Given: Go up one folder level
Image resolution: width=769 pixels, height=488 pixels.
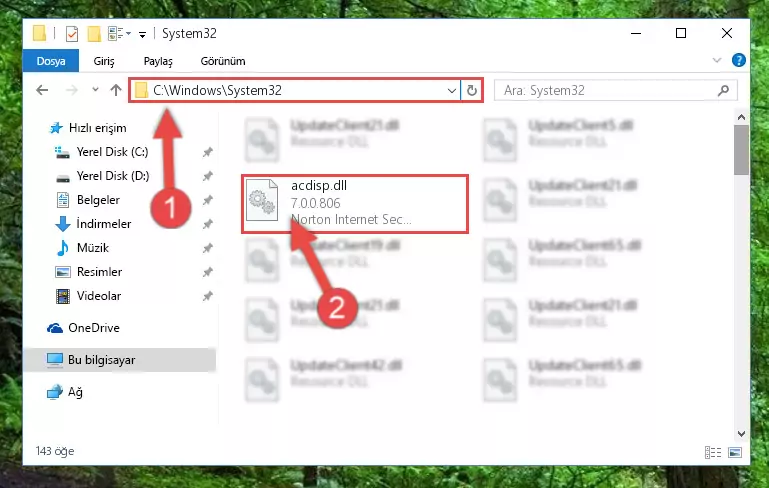Looking at the screenshot, I should pos(116,90).
